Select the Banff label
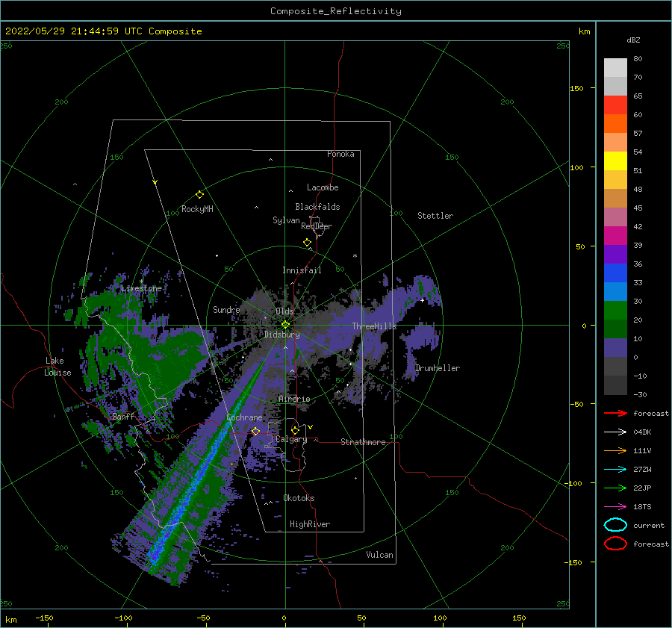672x628 pixels. [x=123, y=416]
